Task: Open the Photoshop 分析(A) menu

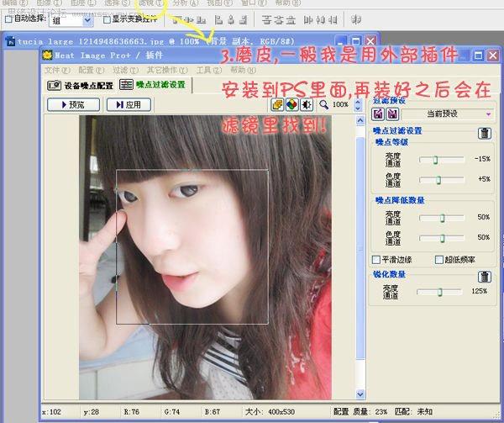Action: point(186,3)
